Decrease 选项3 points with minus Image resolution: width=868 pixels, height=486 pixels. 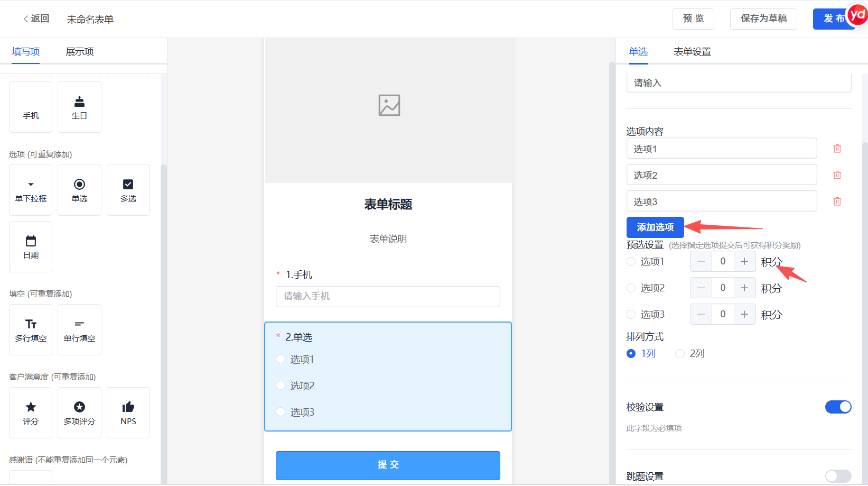point(701,314)
